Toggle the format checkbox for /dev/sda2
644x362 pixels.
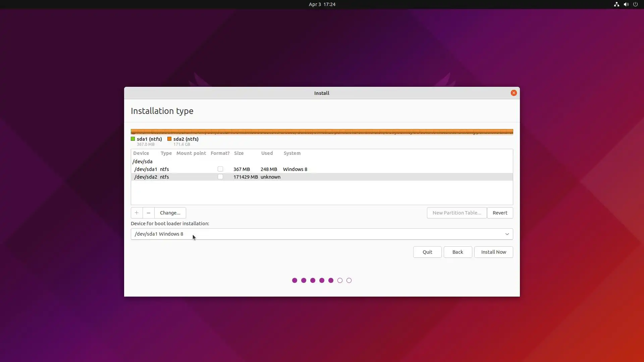click(220, 177)
